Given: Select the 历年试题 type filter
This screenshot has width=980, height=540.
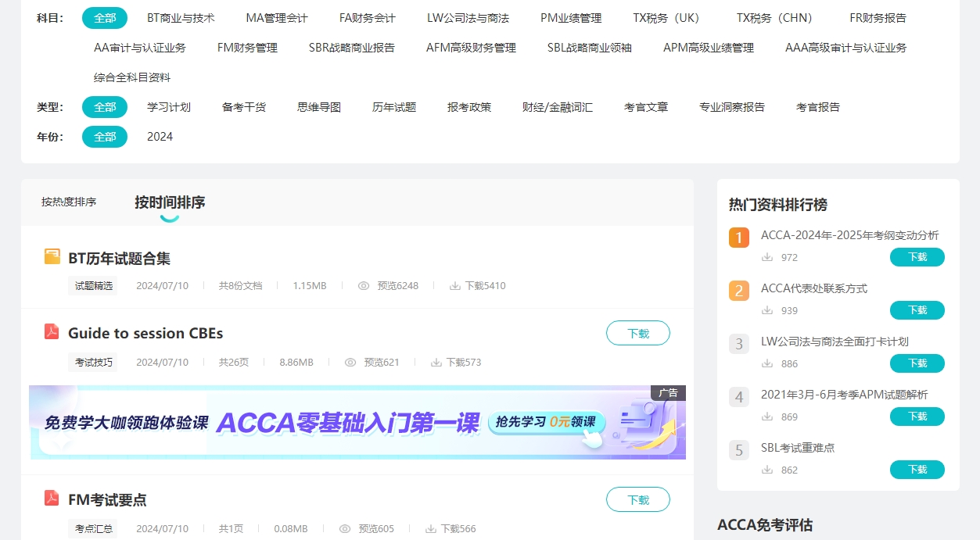Looking at the screenshot, I should point(394,107).
